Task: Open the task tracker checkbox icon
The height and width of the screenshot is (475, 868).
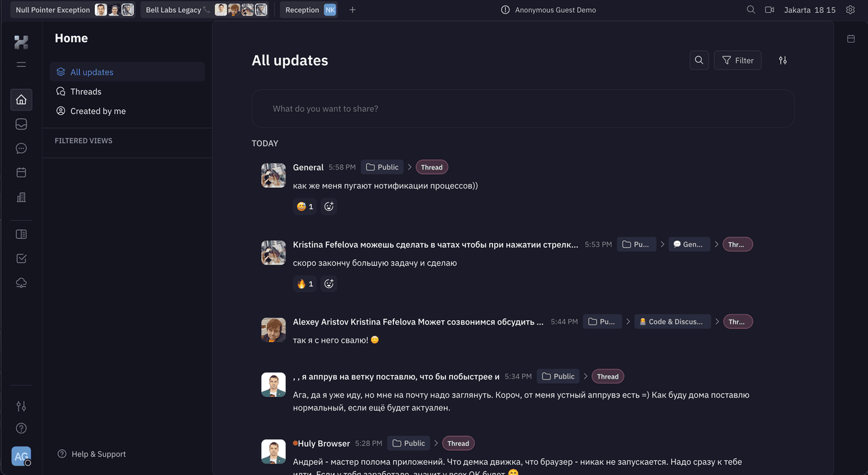Action: 21,259
